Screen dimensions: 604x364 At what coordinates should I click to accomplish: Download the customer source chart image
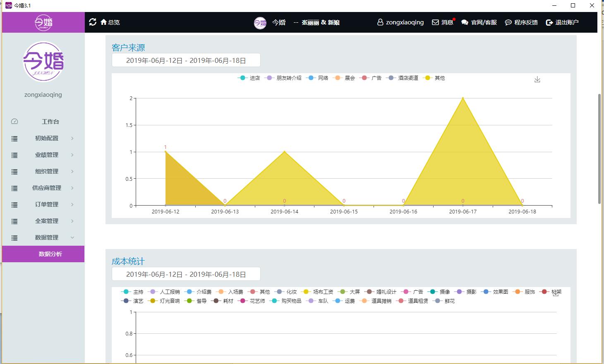pyautogui.click(x=537, y=79)
